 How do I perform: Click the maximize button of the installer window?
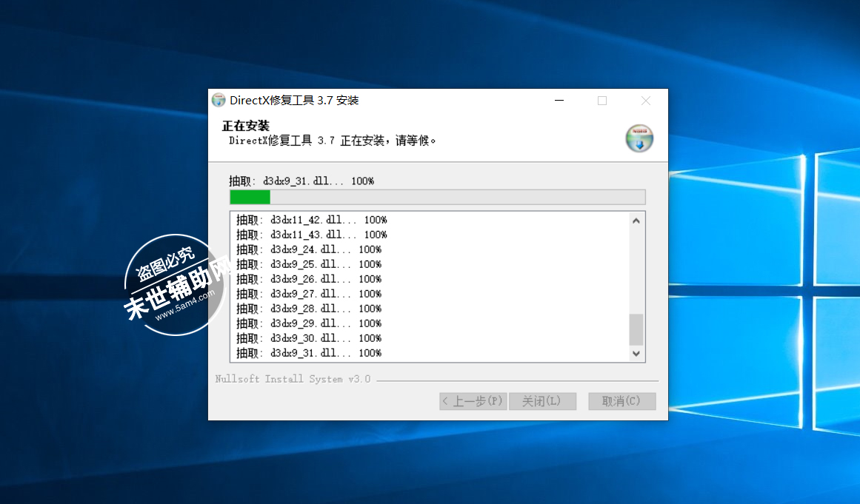click(x=602, y=101)
